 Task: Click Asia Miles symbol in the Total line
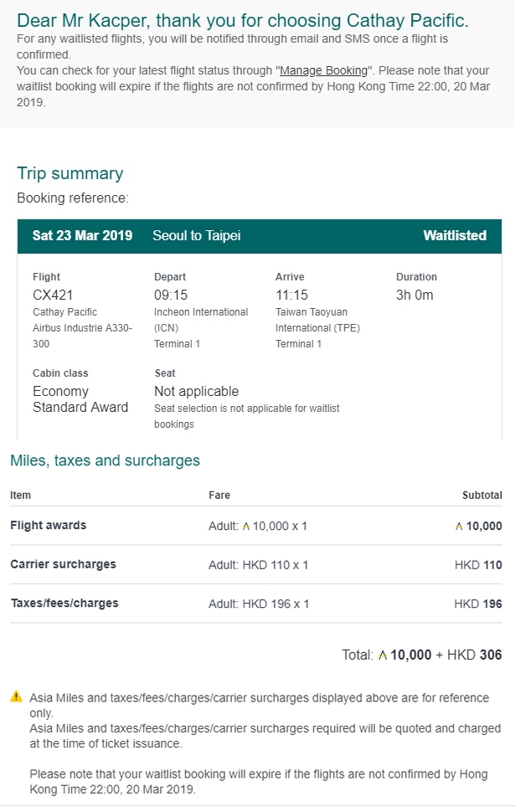coord(383,655)
